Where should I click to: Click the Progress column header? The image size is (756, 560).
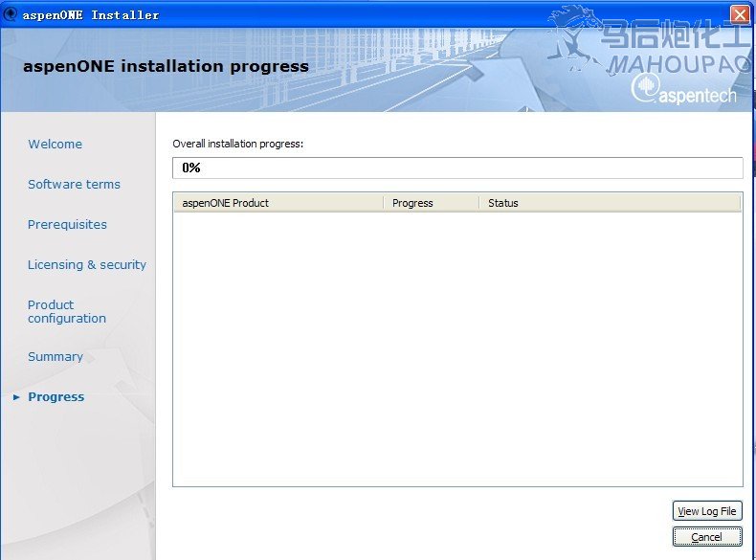(x=431, y=203)
